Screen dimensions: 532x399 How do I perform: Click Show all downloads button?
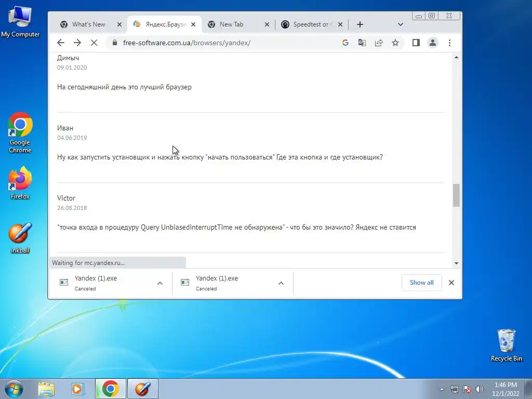pyautogui.click(x=422, y=282)
